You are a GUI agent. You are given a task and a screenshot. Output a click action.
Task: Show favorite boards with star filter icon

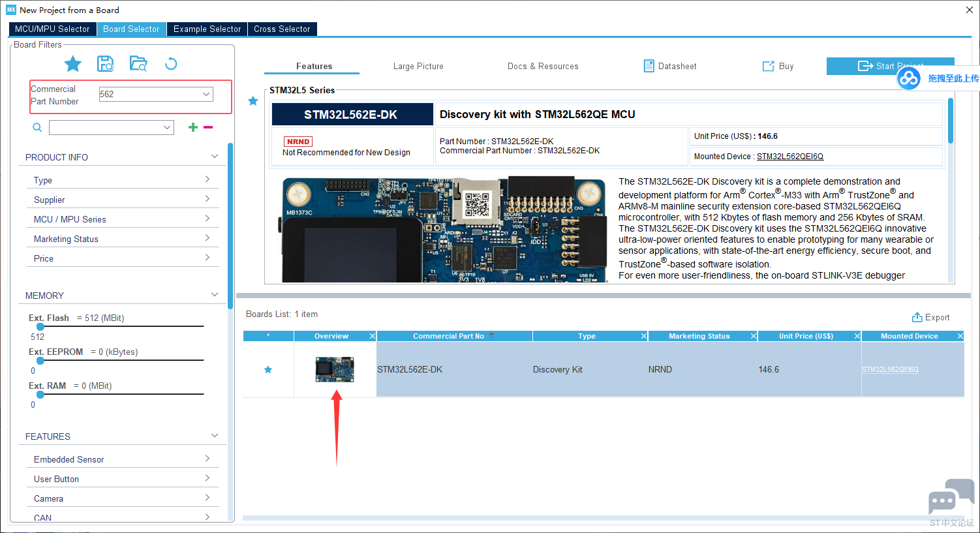click(x=73, y=64)
